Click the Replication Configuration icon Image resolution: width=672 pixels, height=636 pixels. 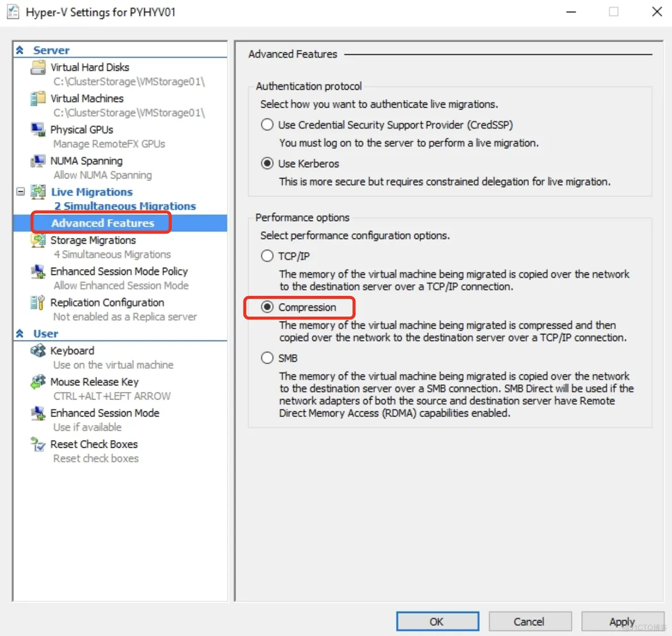[37, 303]
